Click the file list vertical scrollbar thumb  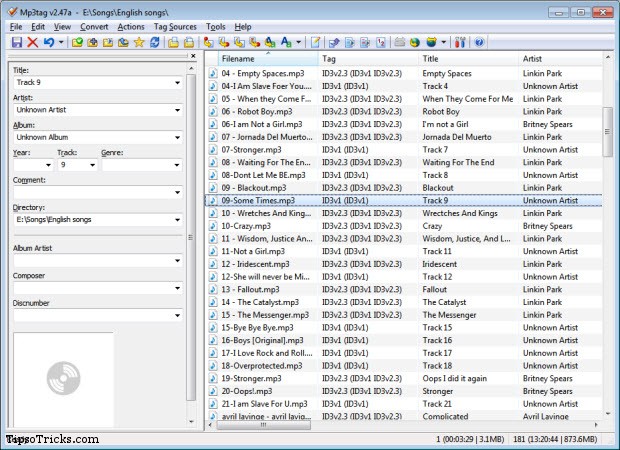607,132
